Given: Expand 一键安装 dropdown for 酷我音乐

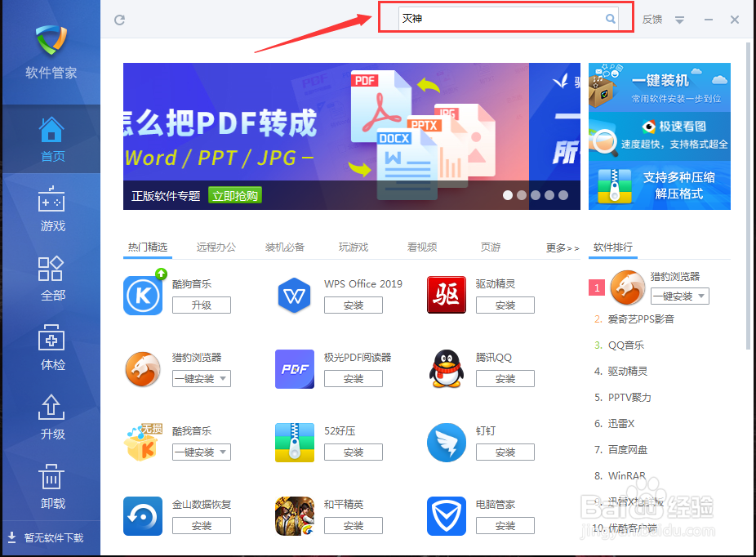Looking at the screenshot, I should click(223, 452).
